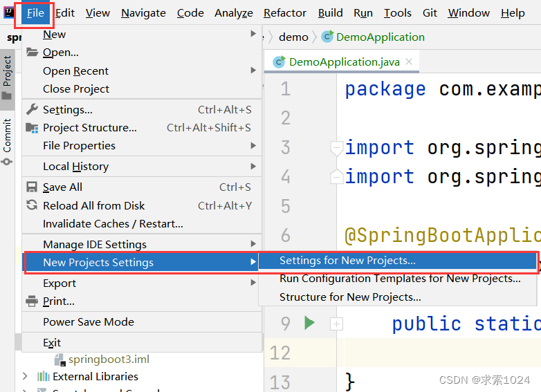Image resolution: width=541 pixels, height=392 pixels.
Task: Click the IntelliJ IDEA logo icon
Action: (8, 12)
